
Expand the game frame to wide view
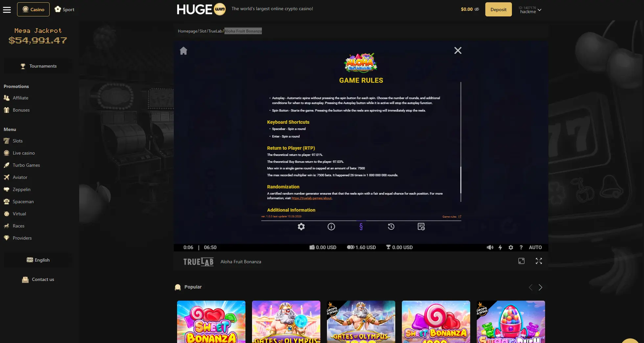point(521,261)
